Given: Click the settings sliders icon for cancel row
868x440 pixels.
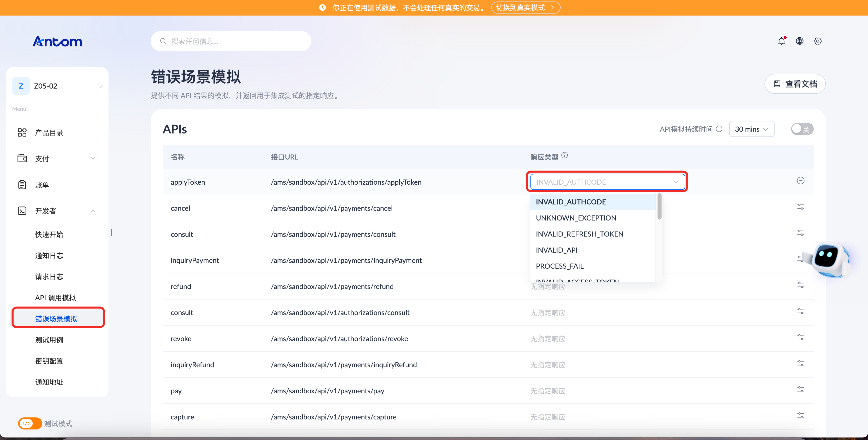Looking at the screenshot, I should [801, 207].
